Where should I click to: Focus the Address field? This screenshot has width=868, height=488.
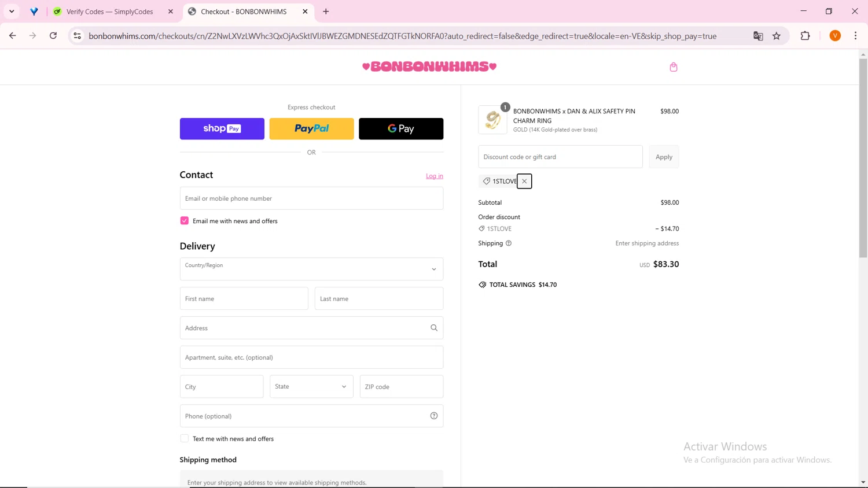tap(311, 328)
